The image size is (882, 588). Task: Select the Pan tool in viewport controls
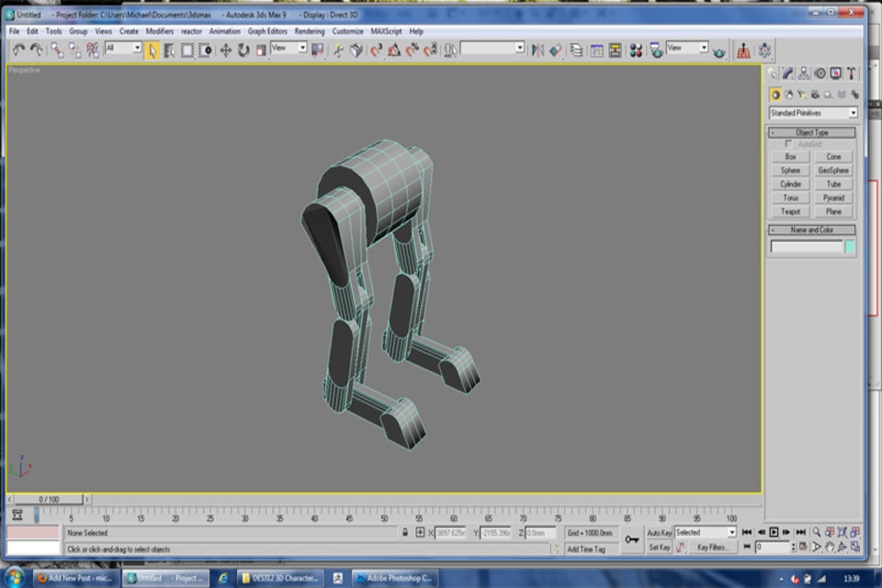coord(830,547)
